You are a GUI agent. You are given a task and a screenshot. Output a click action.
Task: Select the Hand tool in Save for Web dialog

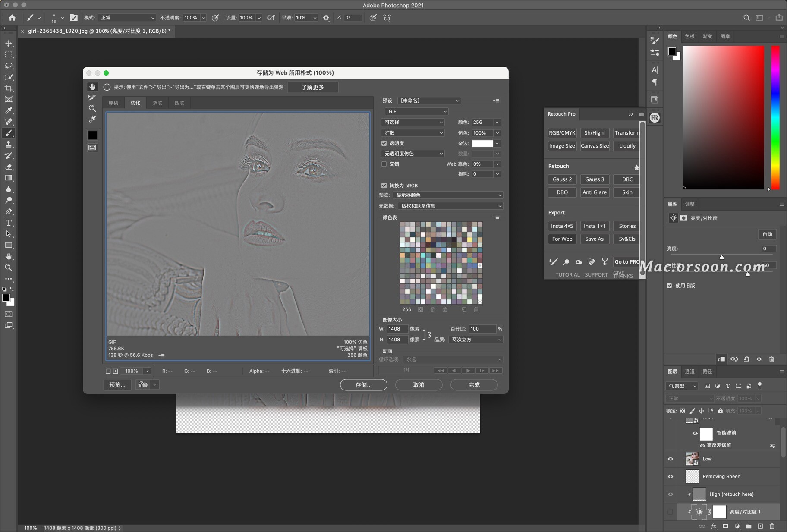click(92, 87)
